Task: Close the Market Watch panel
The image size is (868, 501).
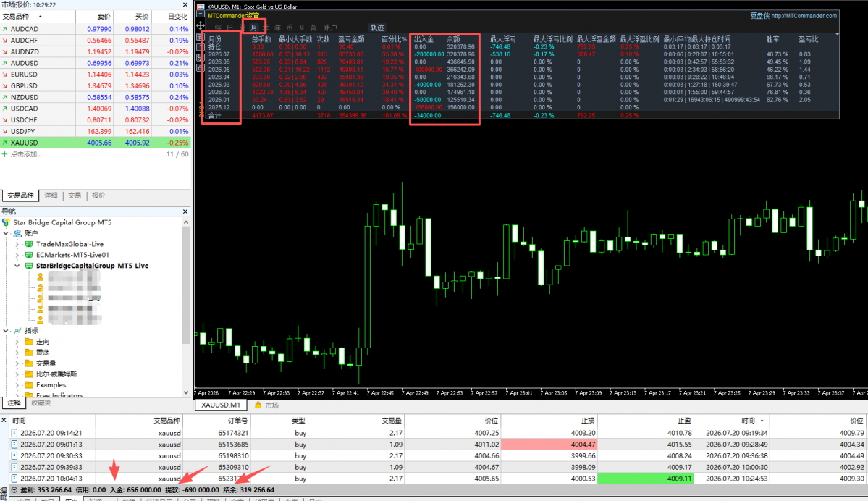Action: tap(185, 4)
